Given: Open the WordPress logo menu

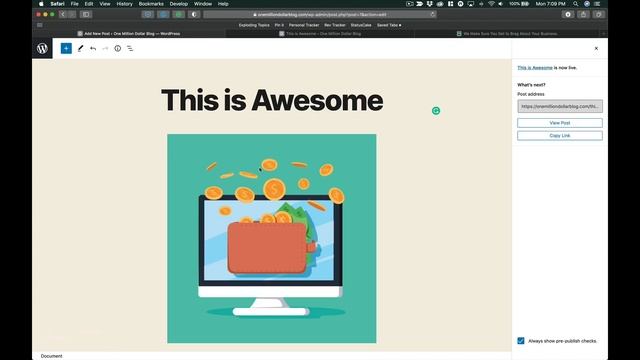Looking at the screenshot, I should coord(42,48).
